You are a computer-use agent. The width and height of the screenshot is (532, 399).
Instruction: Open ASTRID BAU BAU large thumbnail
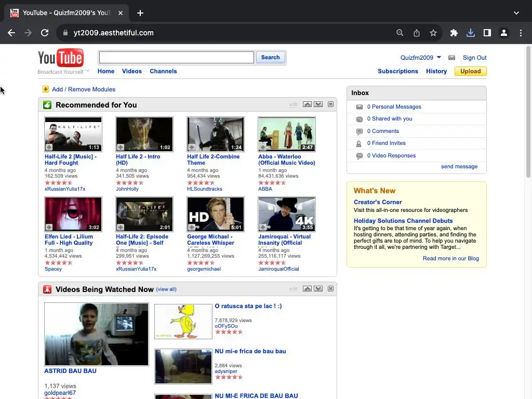click(x=96, y=334)
